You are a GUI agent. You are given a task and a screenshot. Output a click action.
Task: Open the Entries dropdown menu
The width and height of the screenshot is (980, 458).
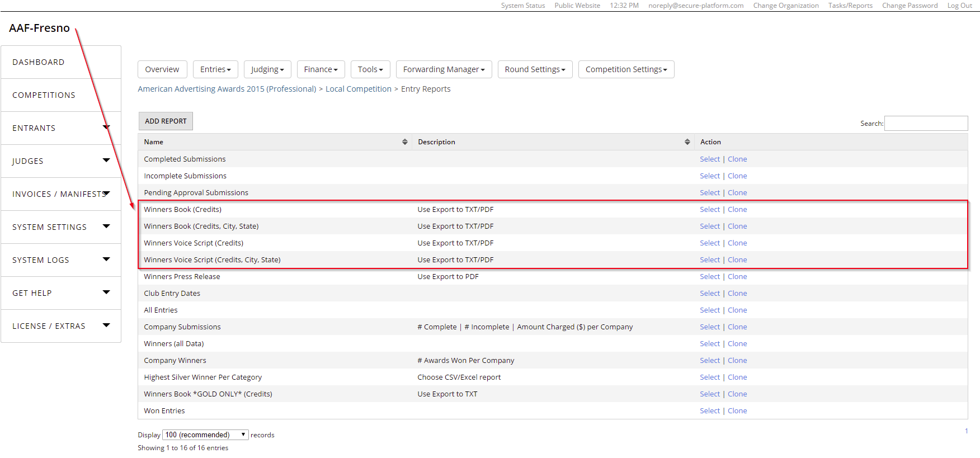pos(215,69)
